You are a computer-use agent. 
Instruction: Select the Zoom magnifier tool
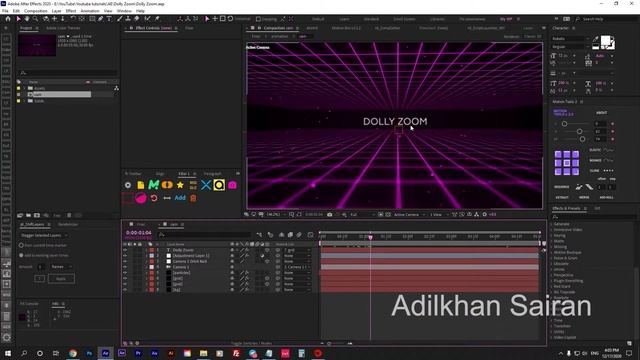click(x=36, y=19)
